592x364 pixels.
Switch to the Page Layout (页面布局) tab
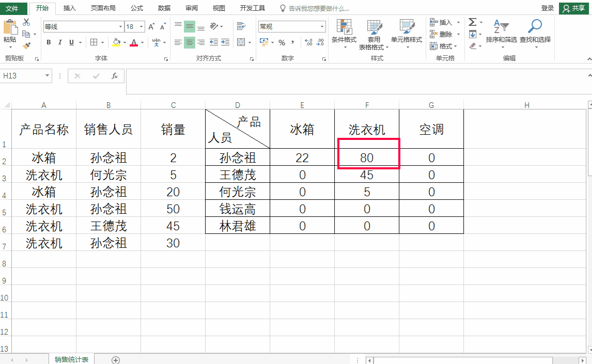pos(103,8)
